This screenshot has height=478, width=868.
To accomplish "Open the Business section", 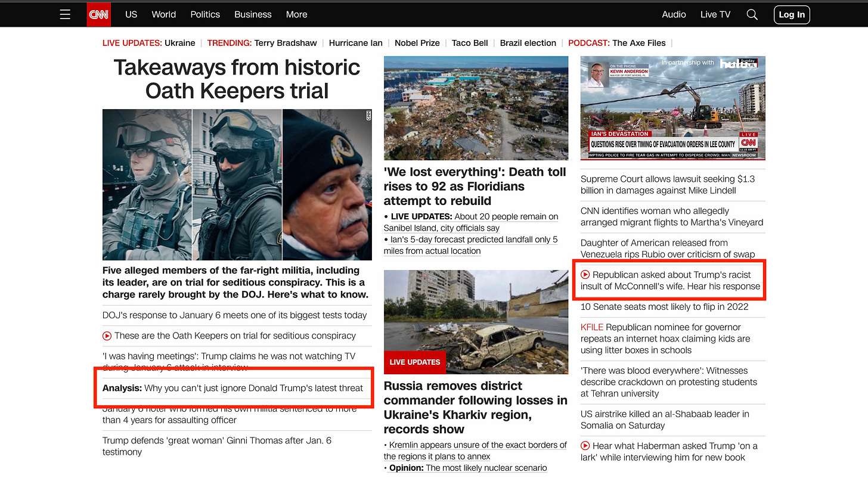I will click(253, 14).
